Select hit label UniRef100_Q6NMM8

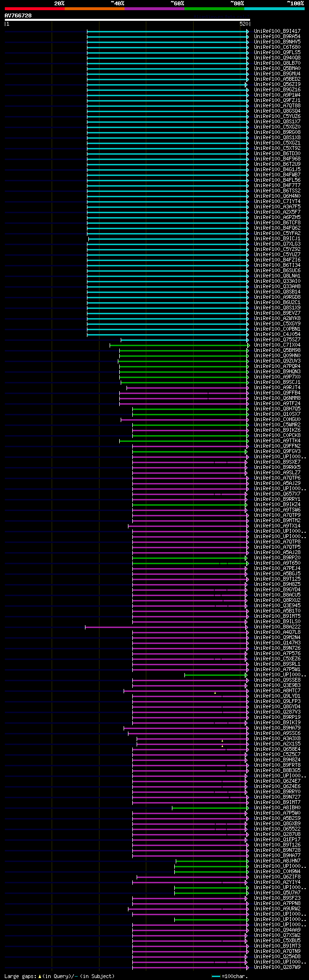point(277,398)
